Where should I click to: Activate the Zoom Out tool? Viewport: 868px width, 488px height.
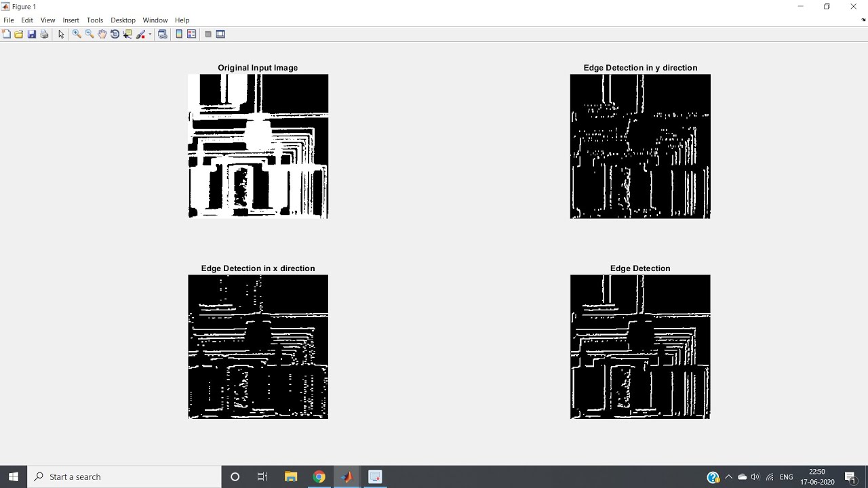(90, 34)
